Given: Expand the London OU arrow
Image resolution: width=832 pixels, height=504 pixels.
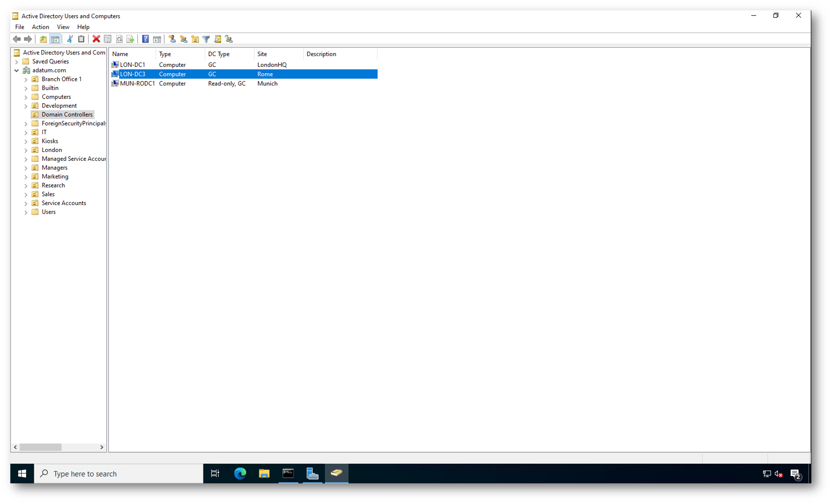Looking at the screenshot, I should [x=26, y=150].
